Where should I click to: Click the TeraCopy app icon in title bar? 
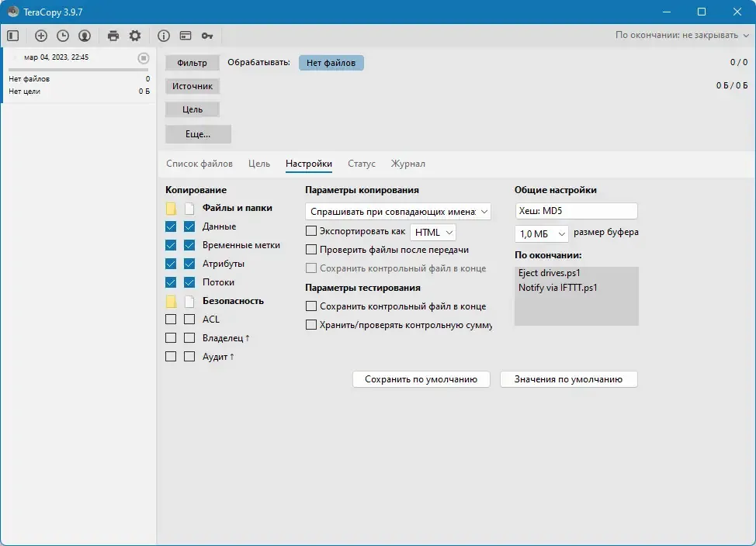pyautogui.click(x=12, y=12)
